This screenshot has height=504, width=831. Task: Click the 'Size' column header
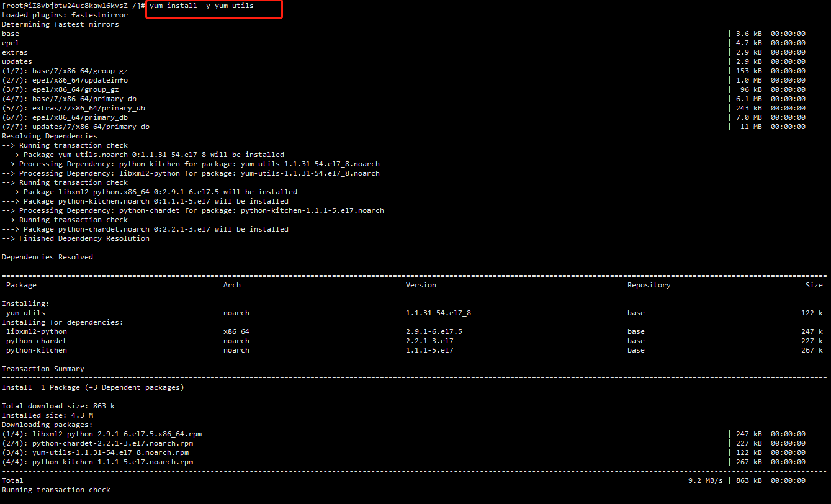tap(814, 285)
